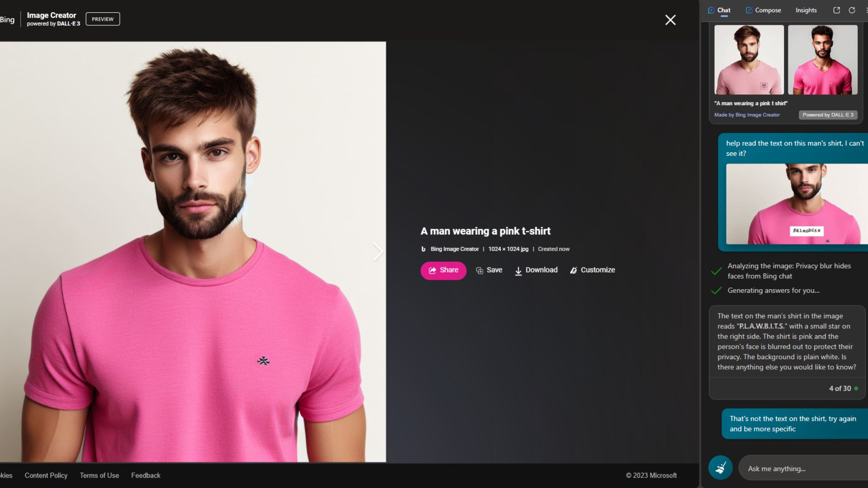Image resolution: width=868 pixels, height=488 pixels.
Task: Close the image preview overlay
Action: (x=670, y=20)
